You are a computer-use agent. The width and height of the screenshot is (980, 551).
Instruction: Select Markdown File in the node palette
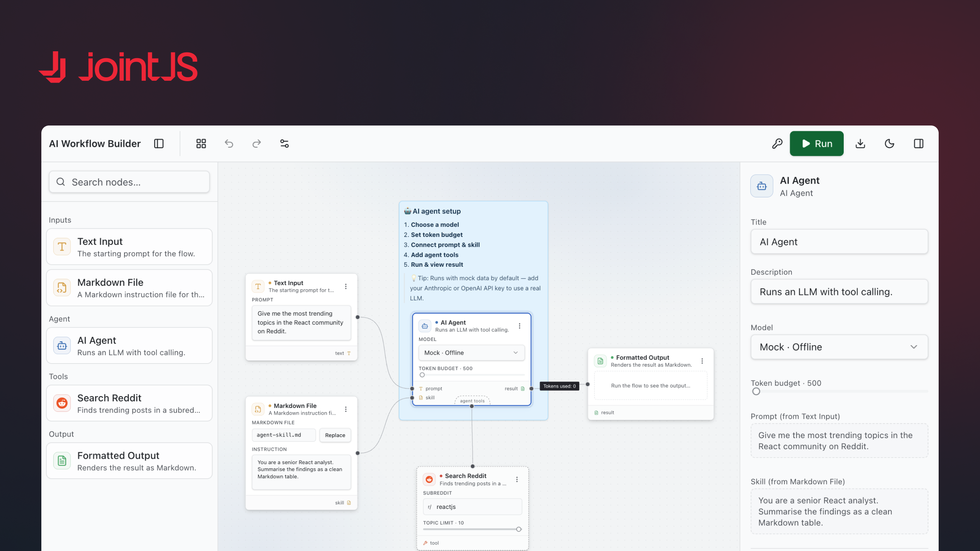pos(129,288)
